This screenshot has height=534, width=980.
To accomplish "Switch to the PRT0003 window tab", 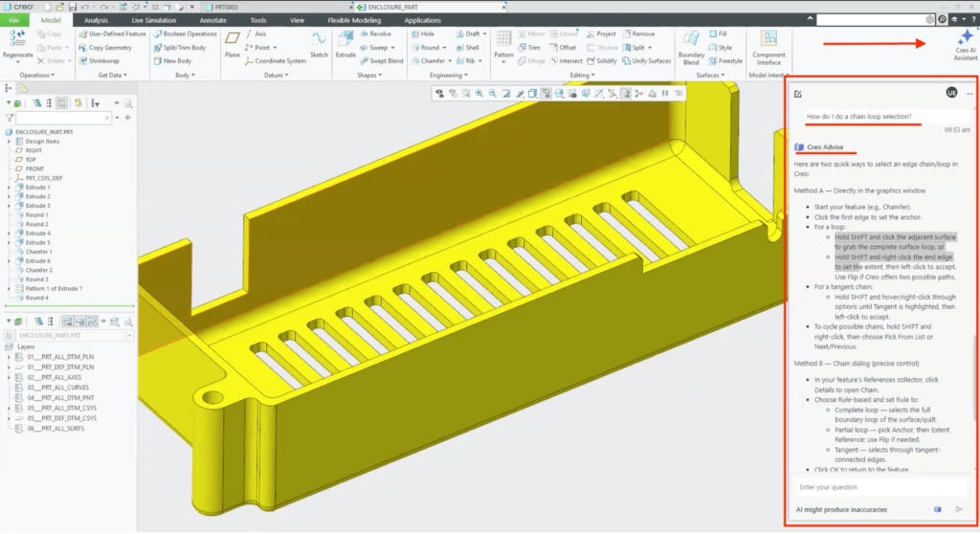I will pyautogui.click(x=278, y=7).
